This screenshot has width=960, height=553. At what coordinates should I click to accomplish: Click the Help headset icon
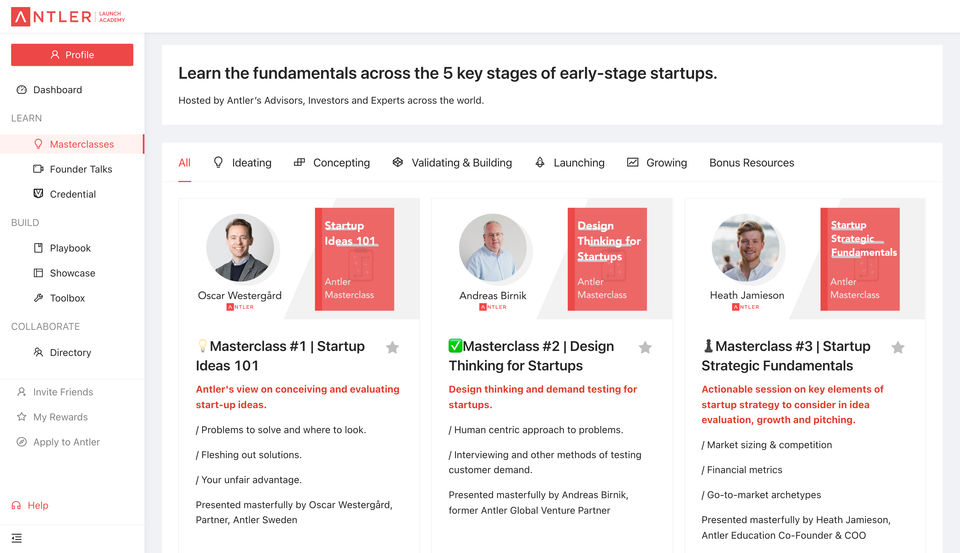(17, 505)
